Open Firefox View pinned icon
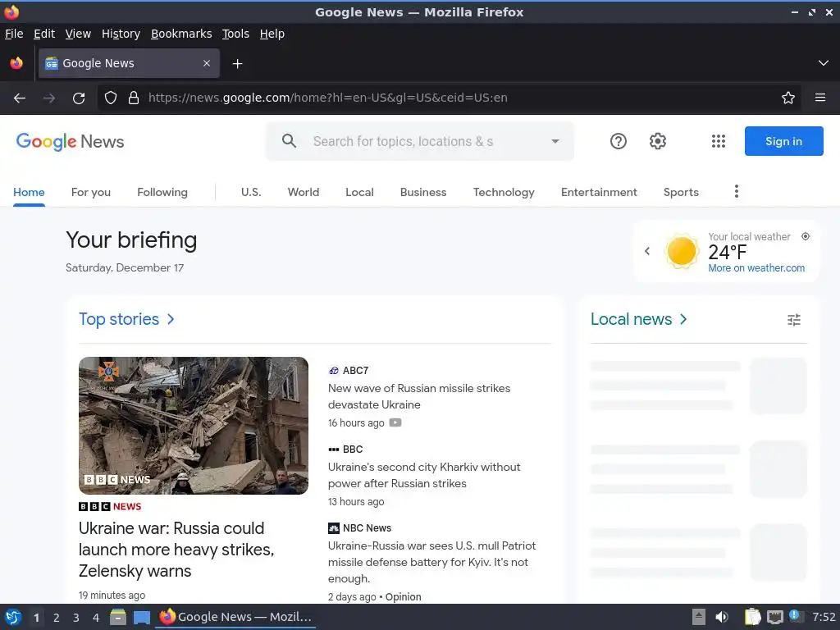This screenshot has height=630, width=840. [16, 63]
